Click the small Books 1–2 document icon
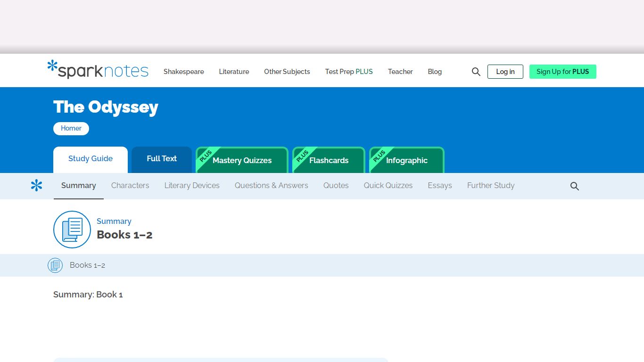The height and width of the screenshot is (362, 644). (55, 265)
